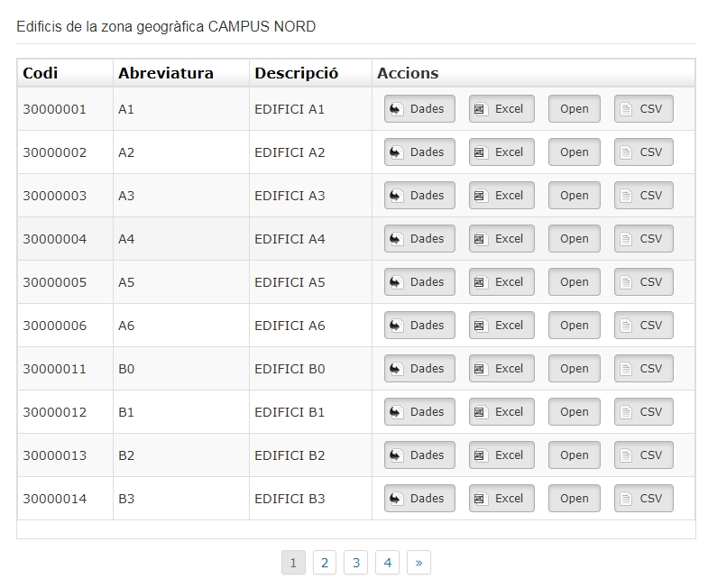The height and width of the screenshot is (588, 708).
Task: Click Dades icon for EDIFICI B0
Action: (x=397, y=369)
